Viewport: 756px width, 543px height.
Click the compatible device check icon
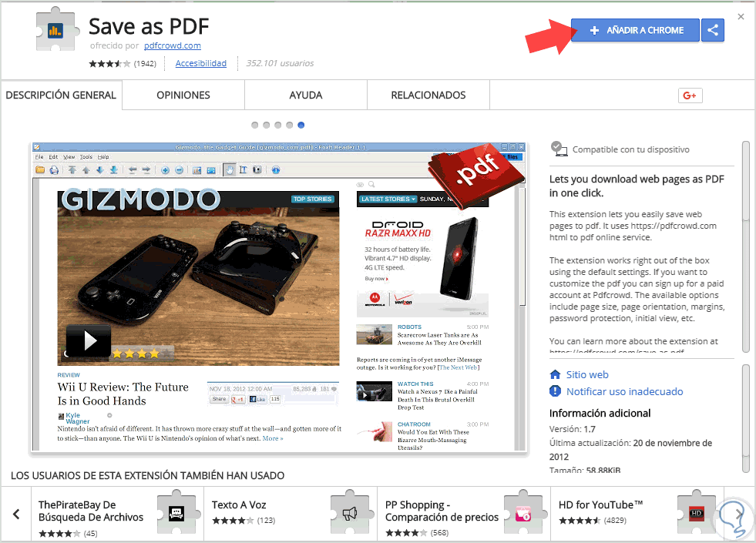(x=559, y=149)
